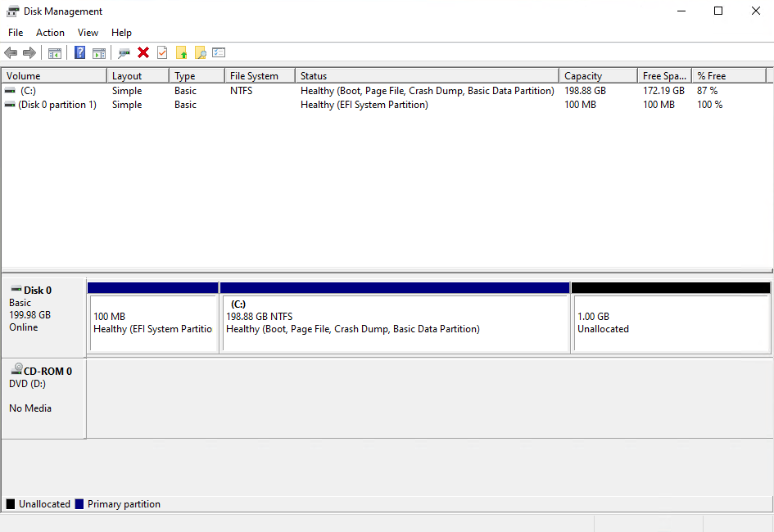Sort list by File System column header
This screenshot has width=774, height=532.
click(x=254, y=76)
